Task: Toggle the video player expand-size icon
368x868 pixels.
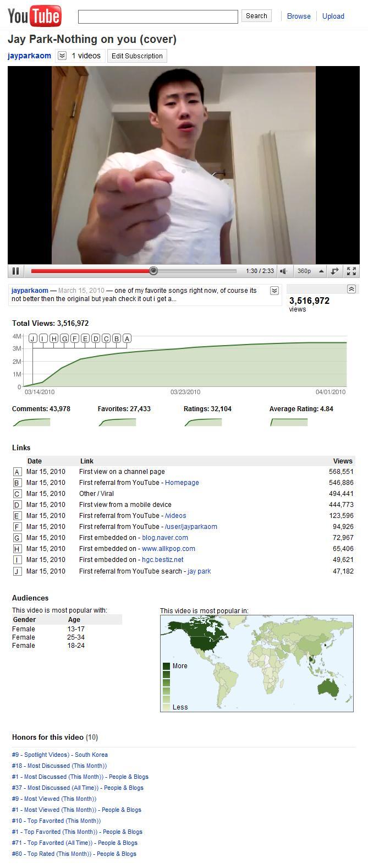Action: click(x=334, y=271)
